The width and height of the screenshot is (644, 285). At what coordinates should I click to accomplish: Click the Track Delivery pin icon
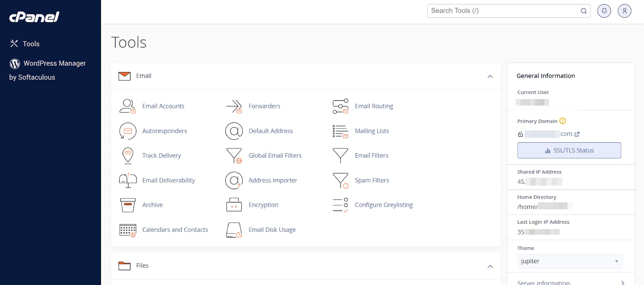point(128,156)
